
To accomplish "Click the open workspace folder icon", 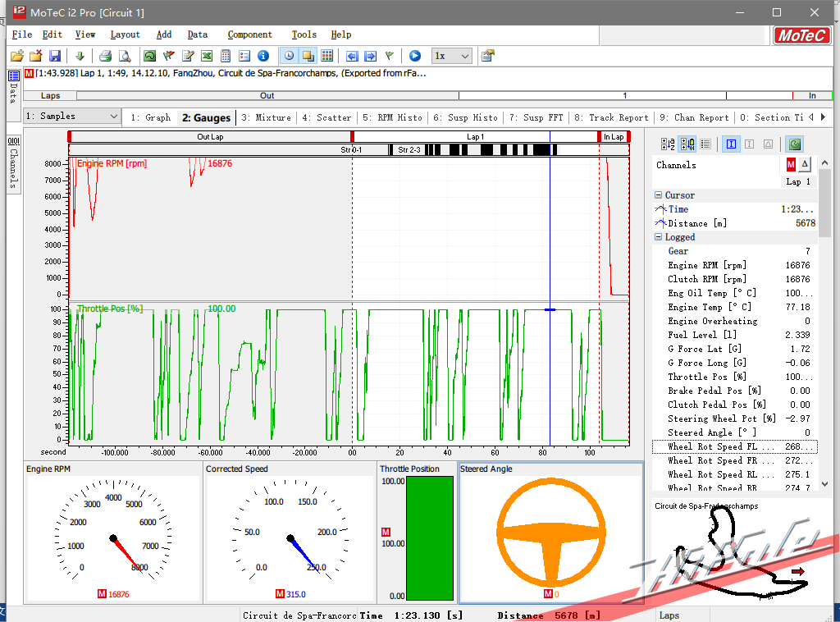I will click(17, 56).
